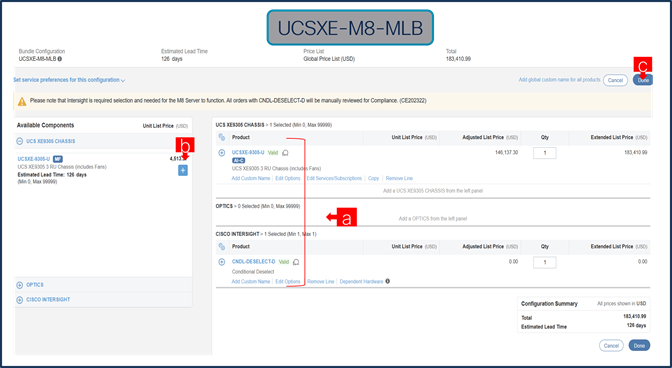The height and width of the screenshot is (368, 672).
Task: Expand the UCSXE-9305-U product line details
Action: [222, 153]
